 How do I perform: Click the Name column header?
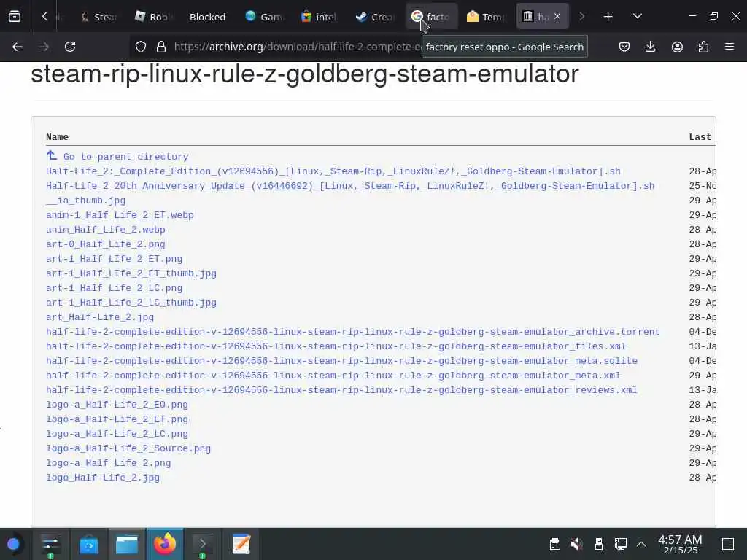57,137
